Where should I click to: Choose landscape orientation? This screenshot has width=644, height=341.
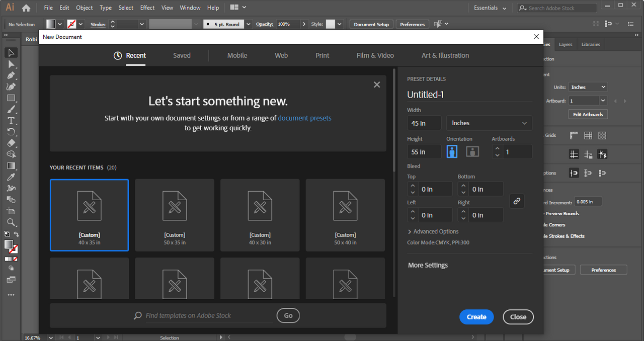[472, 151]
